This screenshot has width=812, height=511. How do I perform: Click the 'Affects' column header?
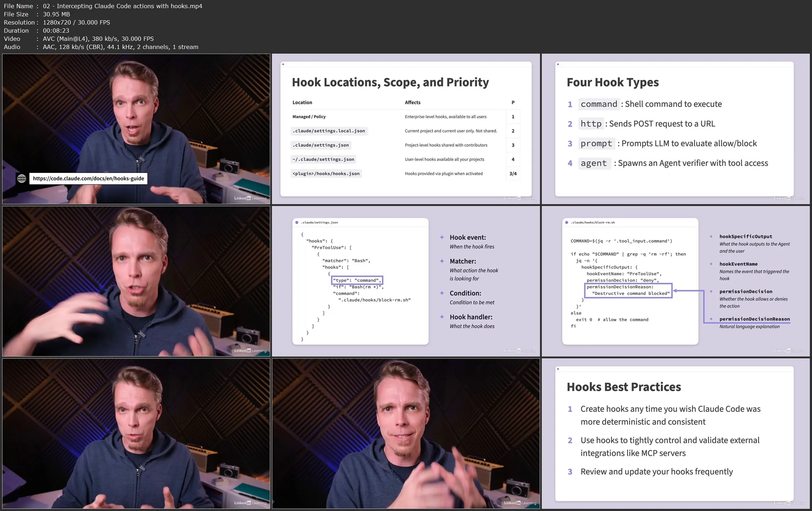[413, 103]
